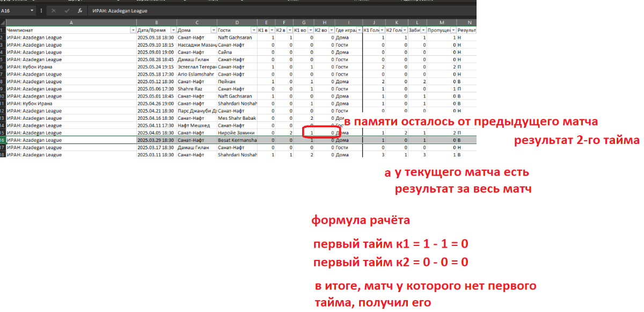Select row 16 header

(3, 140)
